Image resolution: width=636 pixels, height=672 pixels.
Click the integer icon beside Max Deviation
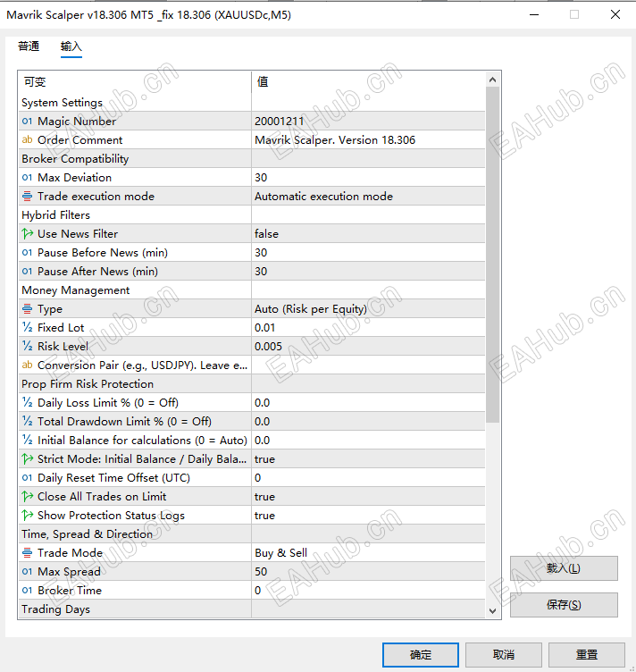[27, 178]
